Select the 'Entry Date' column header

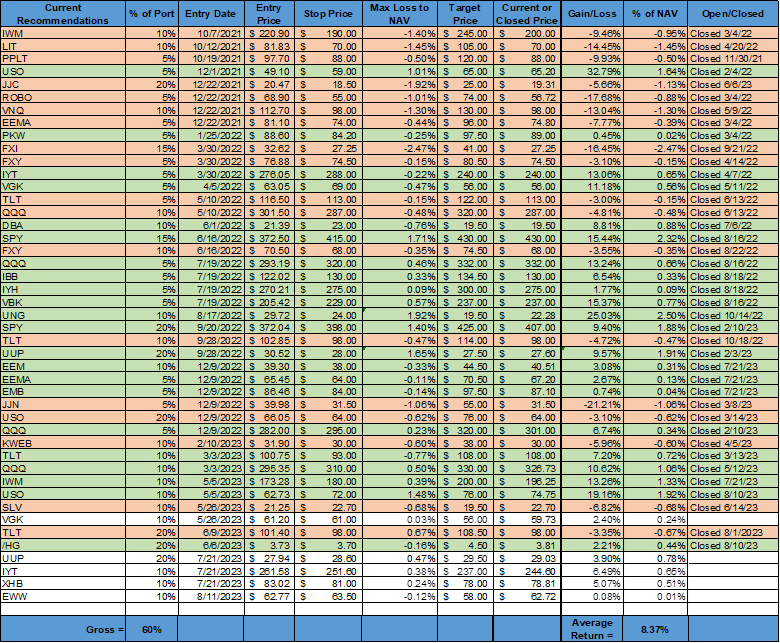click(210, 14)
